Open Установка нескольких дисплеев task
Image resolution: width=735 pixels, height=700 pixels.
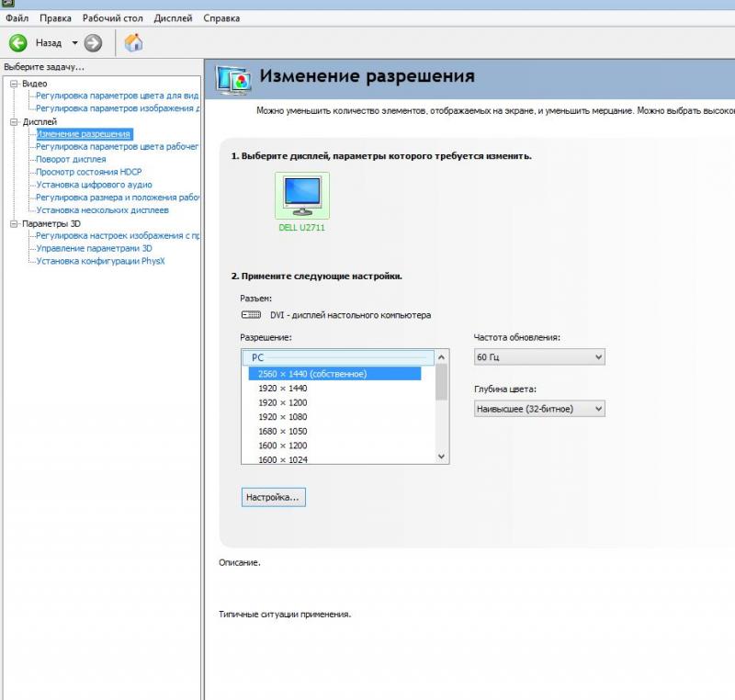click(x=103, y=209)
